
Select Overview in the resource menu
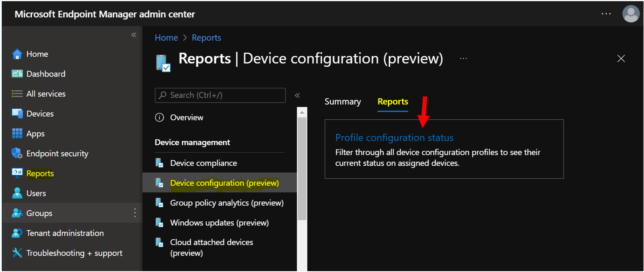(x=219, y=117)
